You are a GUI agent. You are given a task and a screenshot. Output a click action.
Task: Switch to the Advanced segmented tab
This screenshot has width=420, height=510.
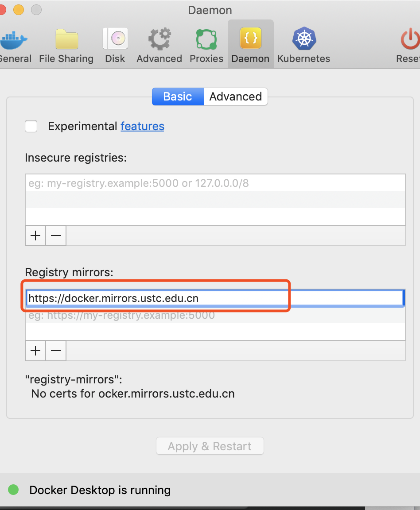click(236, 97)
